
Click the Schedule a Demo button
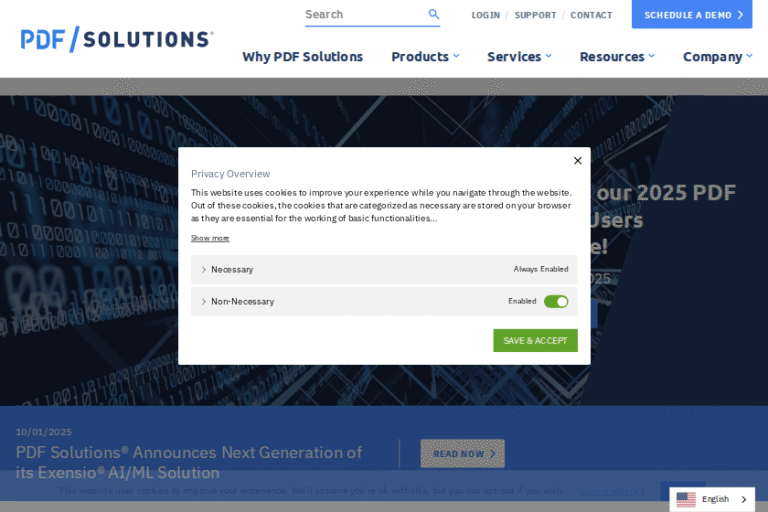692,15
